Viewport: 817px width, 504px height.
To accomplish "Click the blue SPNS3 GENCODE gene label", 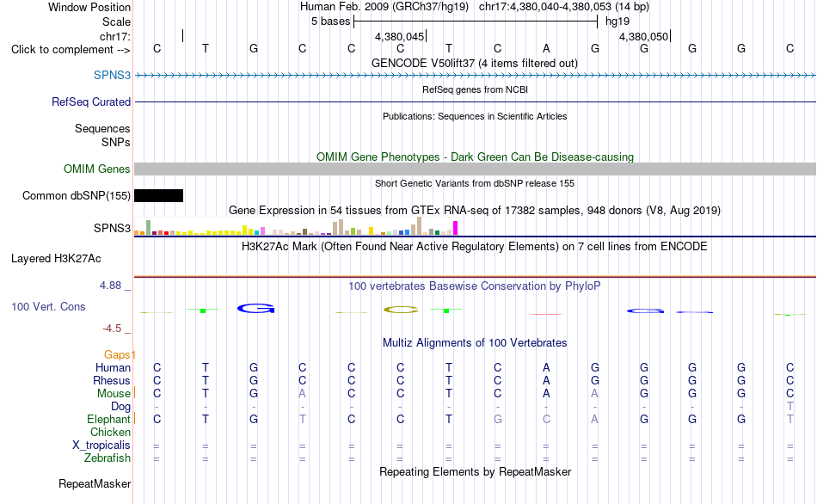I will coord(112,75).
